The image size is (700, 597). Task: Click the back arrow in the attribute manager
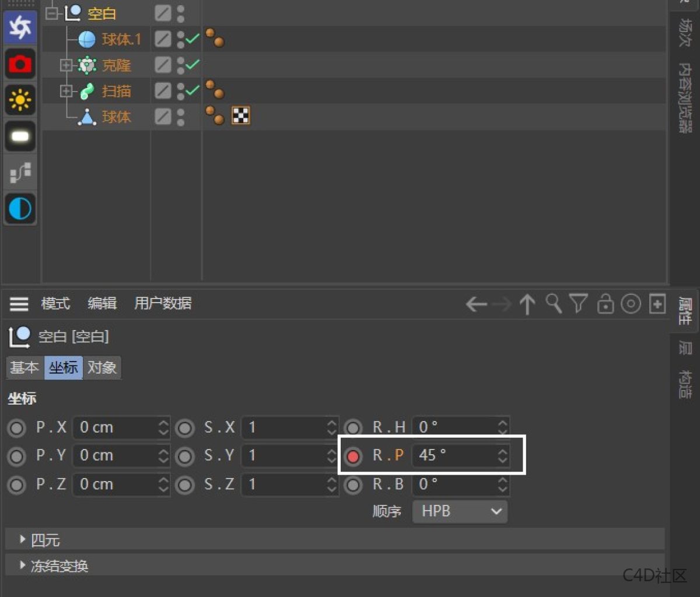[x=476, y=304]
